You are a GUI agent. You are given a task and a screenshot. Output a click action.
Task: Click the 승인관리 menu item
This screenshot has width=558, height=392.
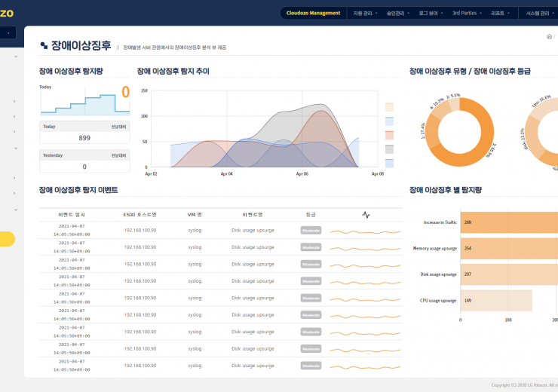(397, 13)
